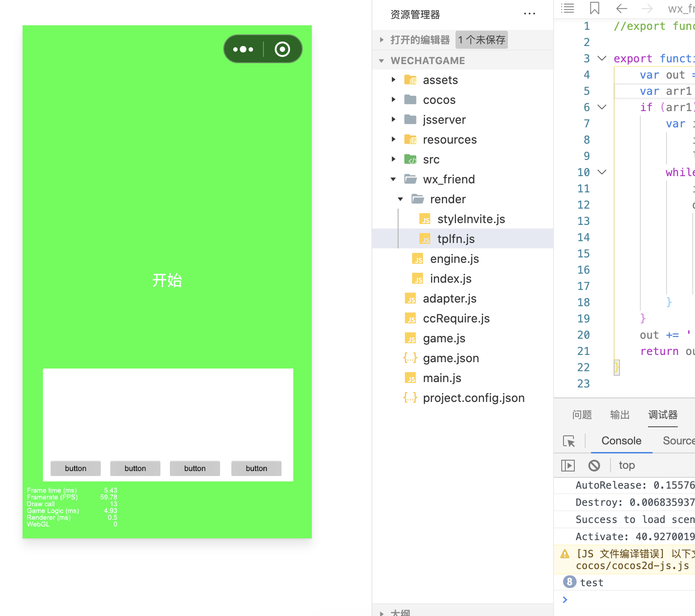Toggle the editor outline list icon
This screenshot has width=695, height=616.
(568, 8)
